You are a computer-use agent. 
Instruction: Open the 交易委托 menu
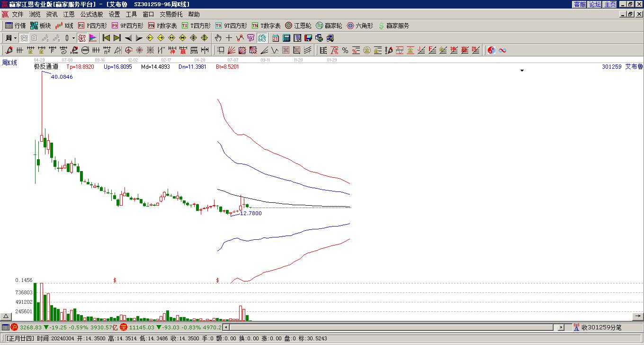(171, 15)
